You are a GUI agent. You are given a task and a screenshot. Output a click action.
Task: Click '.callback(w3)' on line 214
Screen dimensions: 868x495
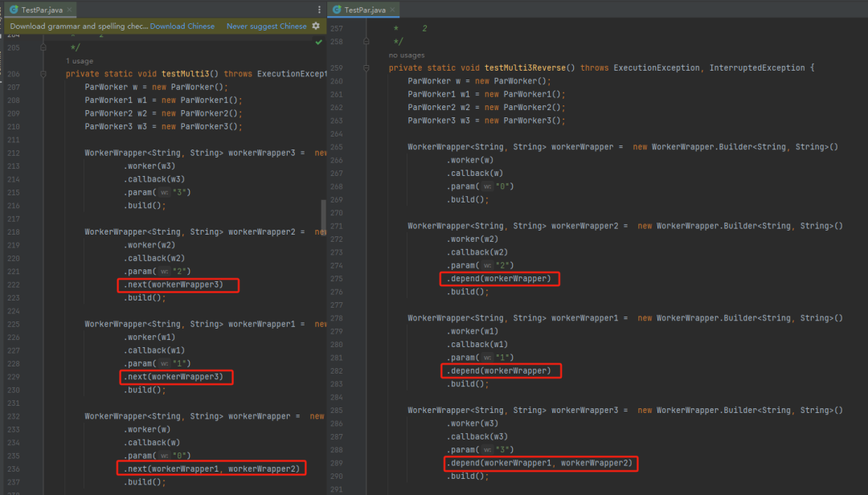pyautogui.click(x=154, y=179)
